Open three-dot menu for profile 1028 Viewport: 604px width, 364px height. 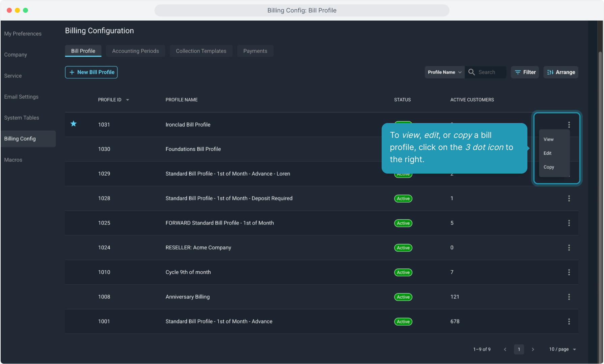(569, 199)
